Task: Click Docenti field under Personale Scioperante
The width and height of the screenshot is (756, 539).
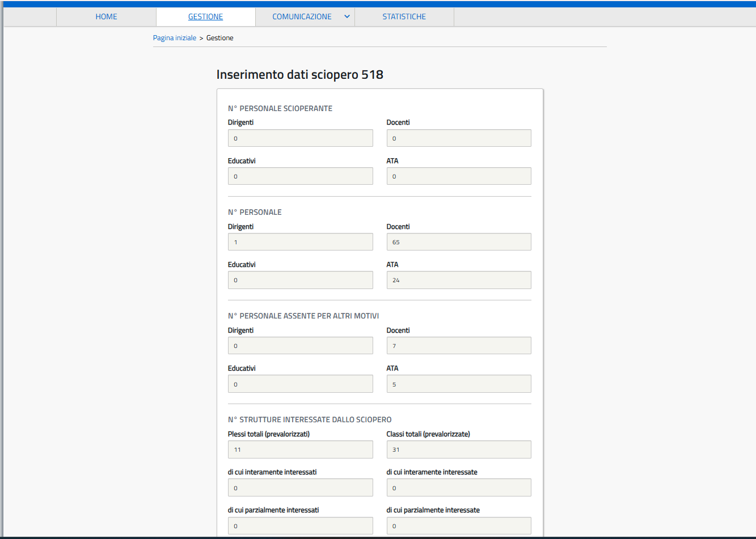Action: [458, 138]
